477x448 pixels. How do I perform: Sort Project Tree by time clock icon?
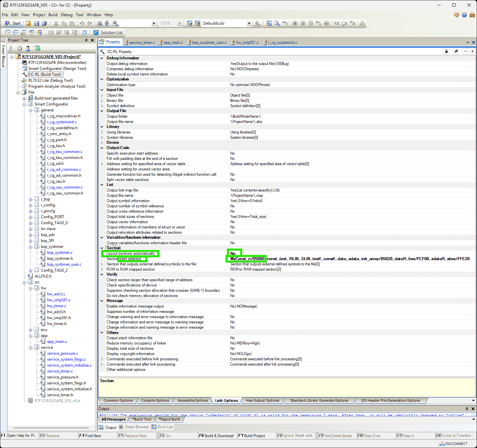tap(20, 48)
